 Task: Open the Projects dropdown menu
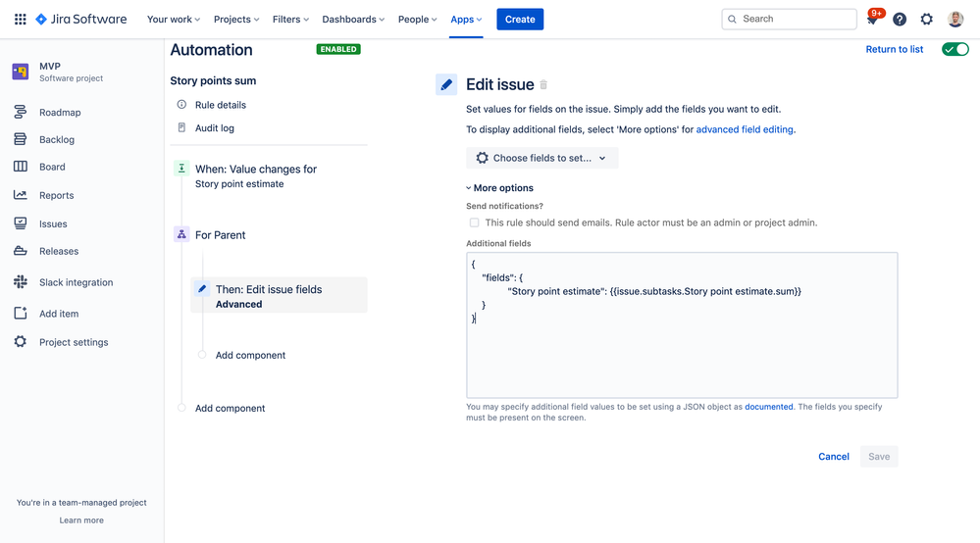236,20
